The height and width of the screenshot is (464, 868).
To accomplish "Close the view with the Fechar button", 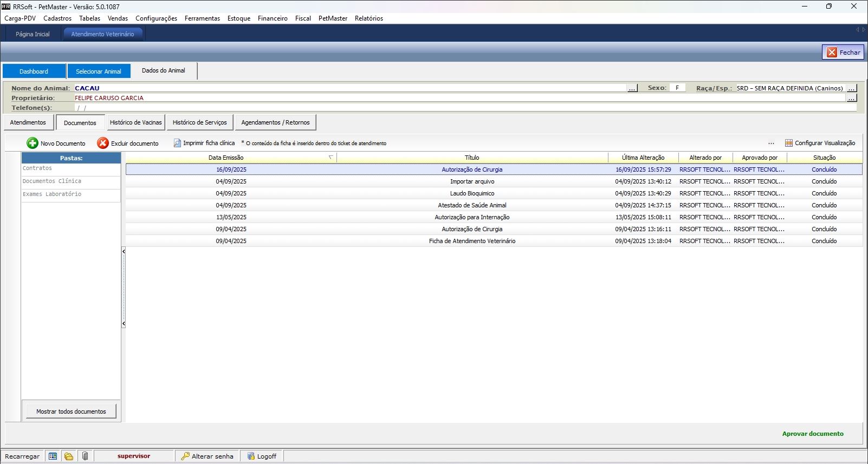I will click(843, 52).
